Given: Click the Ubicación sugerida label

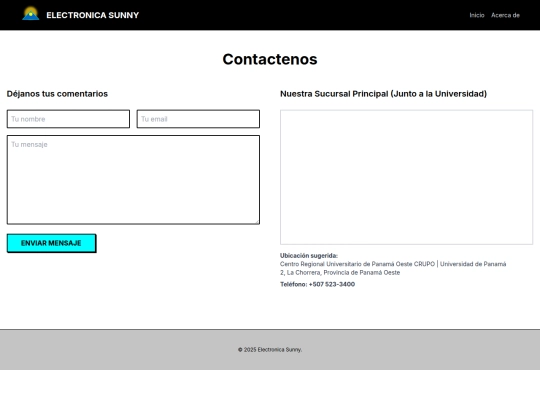Looking at the screenshot, I should tap(309, 256).
